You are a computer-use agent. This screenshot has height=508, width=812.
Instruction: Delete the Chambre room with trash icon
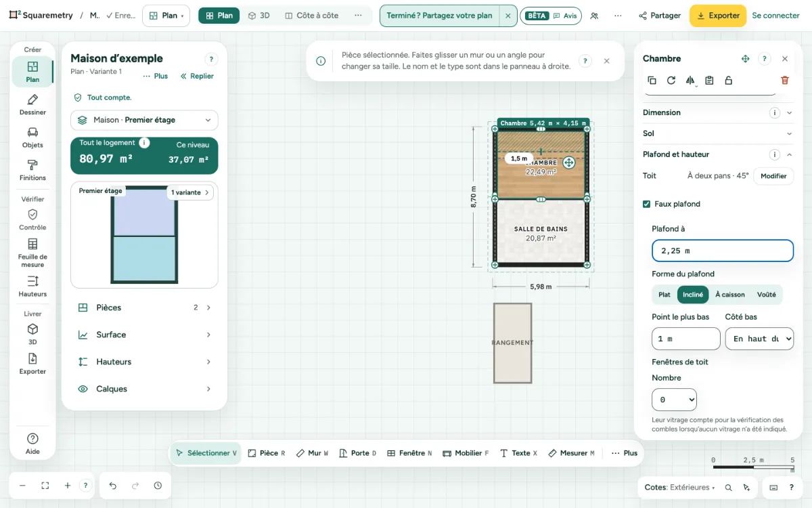[x=785, y=80]
